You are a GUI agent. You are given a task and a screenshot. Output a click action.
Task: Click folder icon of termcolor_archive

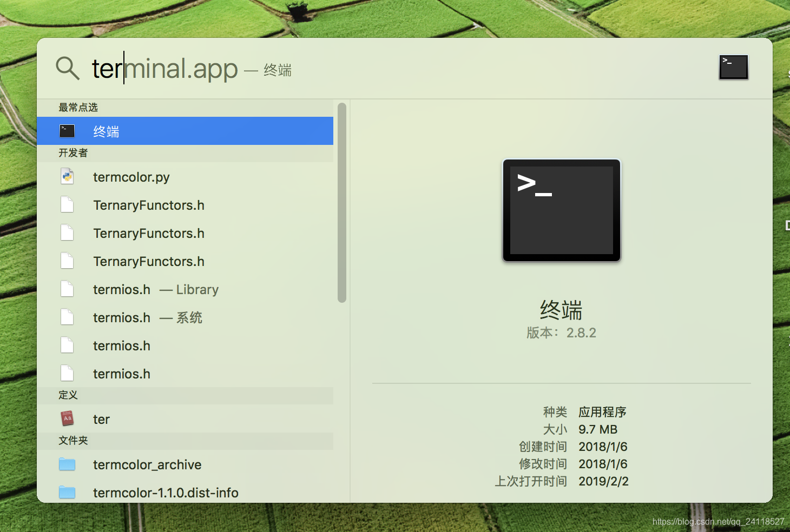click(67, 464)
